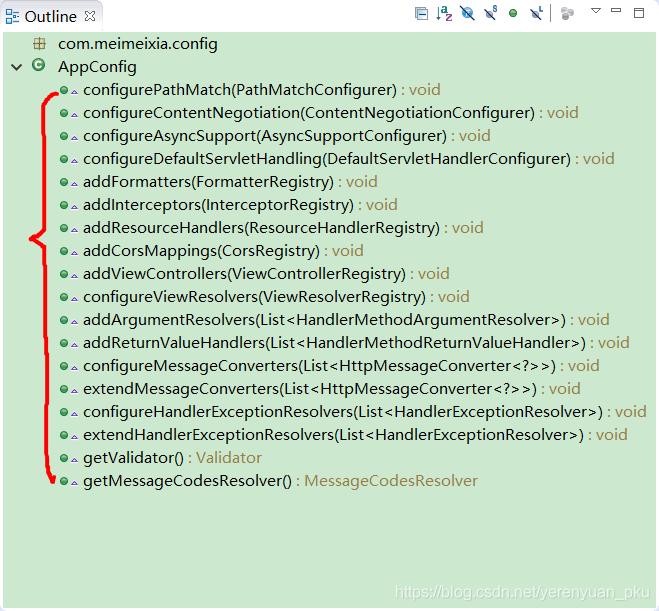The image size is (659, 611).
Task: Toggle Hide Non-Public Members green dot
Action: pos(513,13)
